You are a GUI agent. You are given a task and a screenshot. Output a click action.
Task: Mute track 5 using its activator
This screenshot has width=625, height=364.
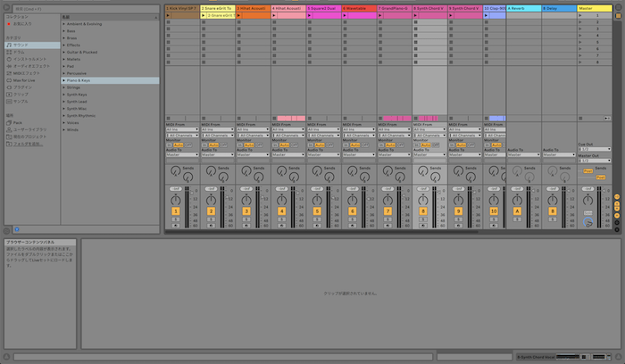tap(317, 211)
